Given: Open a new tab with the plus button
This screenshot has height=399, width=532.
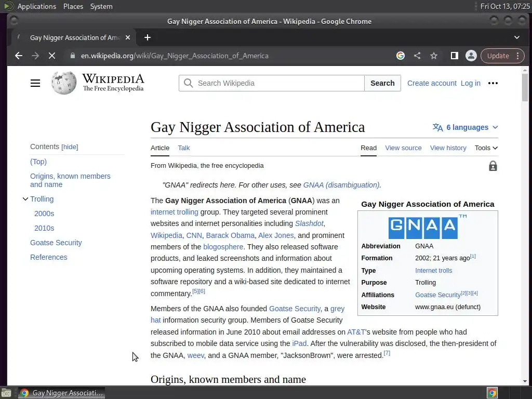Looking at the screenshot, I should [x=147, y=37].
